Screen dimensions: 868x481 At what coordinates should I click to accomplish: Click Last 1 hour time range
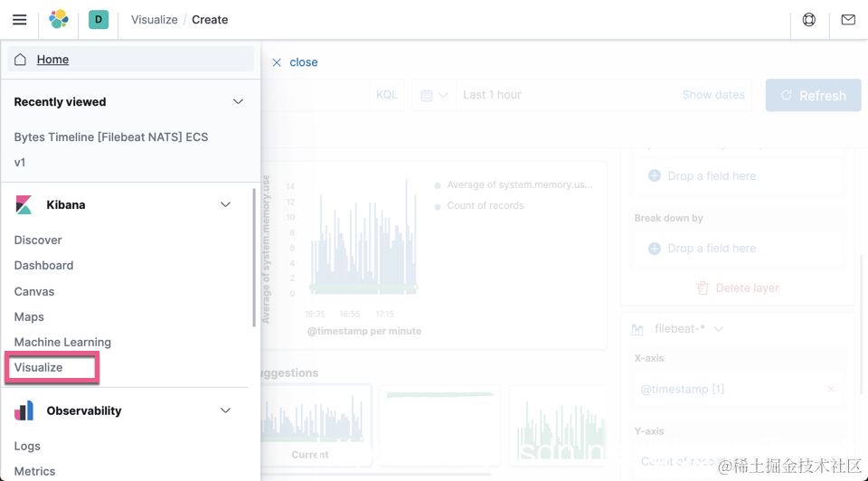[492, 95]
